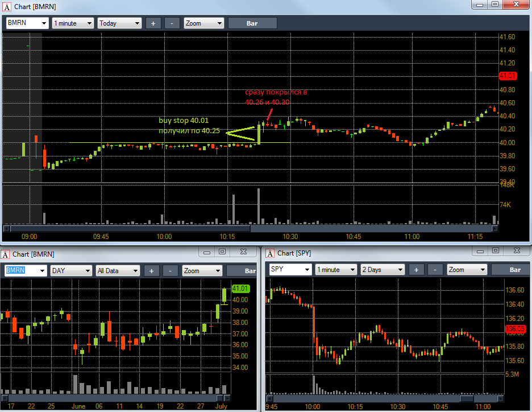532x412 pixels.
Task: Click the '148K' volume axis label in top chart
Action: pos(507,185)
